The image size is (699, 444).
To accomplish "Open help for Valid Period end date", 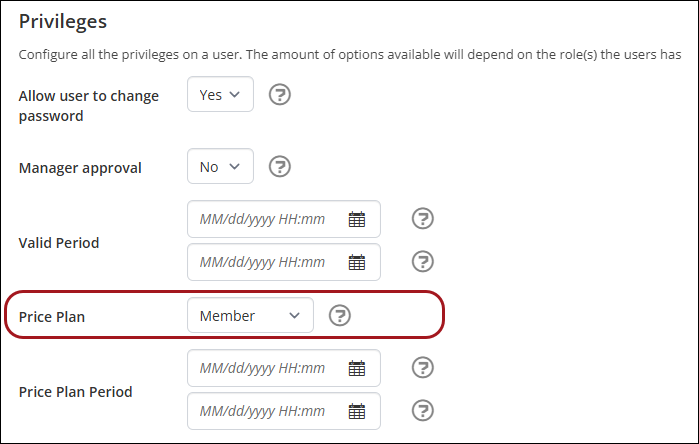I will coord(422,261).
